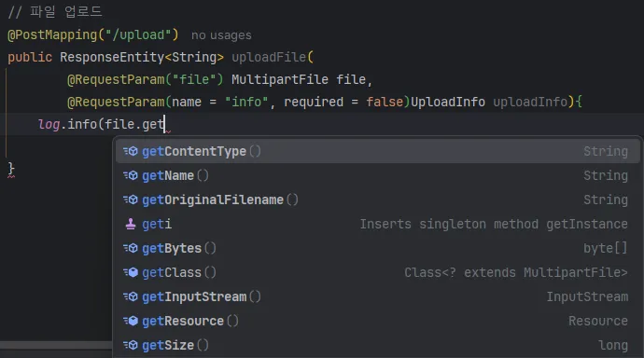Click 'Class<? extends MultipartFile>' type label
The image size is (644, 358).
click(516, 272)
